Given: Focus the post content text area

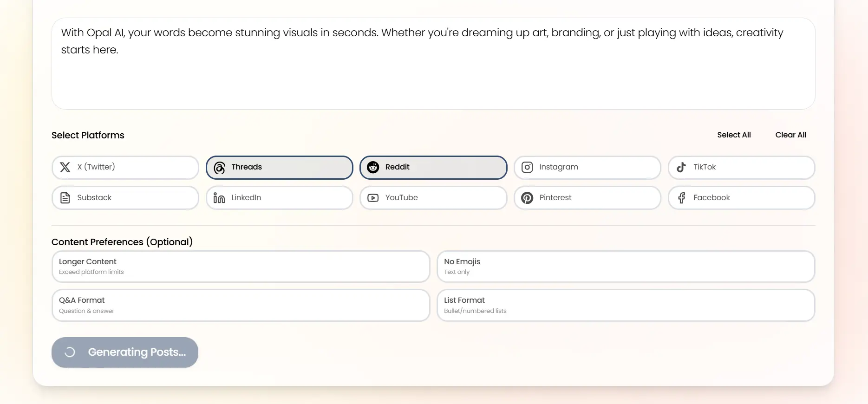Looking at the screenshot, I should (x=433, y=64).
